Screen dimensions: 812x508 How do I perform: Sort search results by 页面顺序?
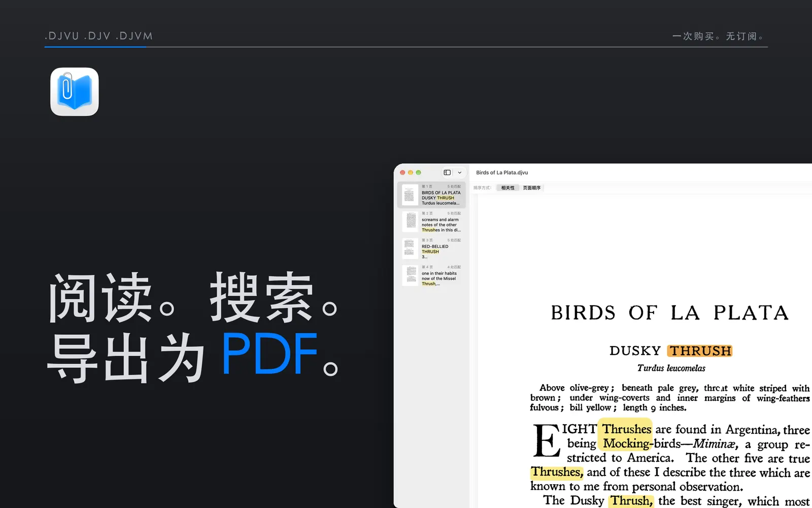(532, 188)
